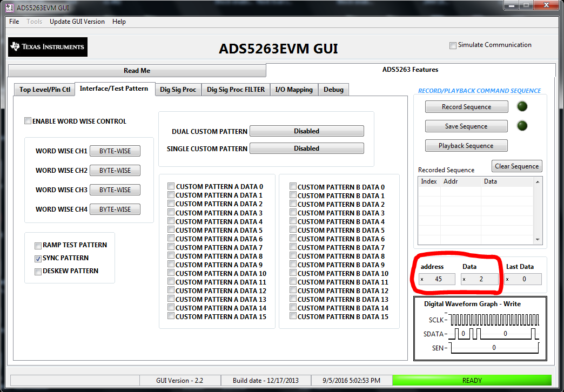The height and width of the screenshot is (392, 564).
Task: Click the Playback Sequence button
Action: click(467, 146)
